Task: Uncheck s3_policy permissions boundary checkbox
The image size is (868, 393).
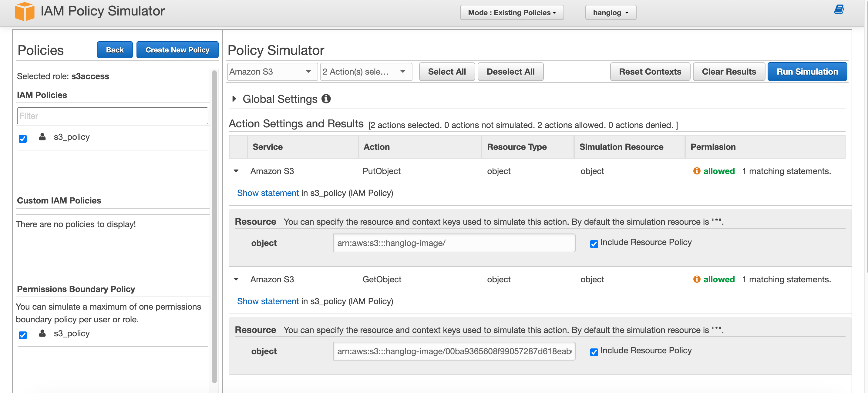Action: [x=22, y=335]
